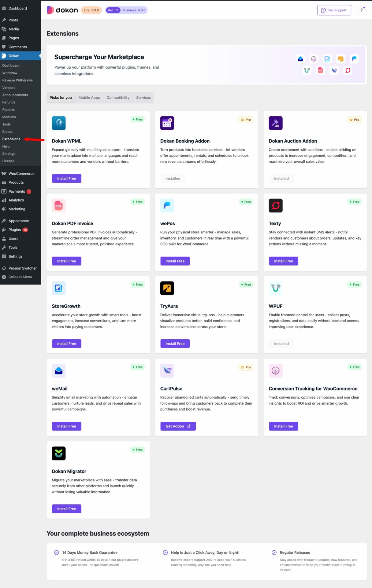Click the Dokan Auction Addon gavel icon
The width and height of the screenshot is (372, 588).
276,123
